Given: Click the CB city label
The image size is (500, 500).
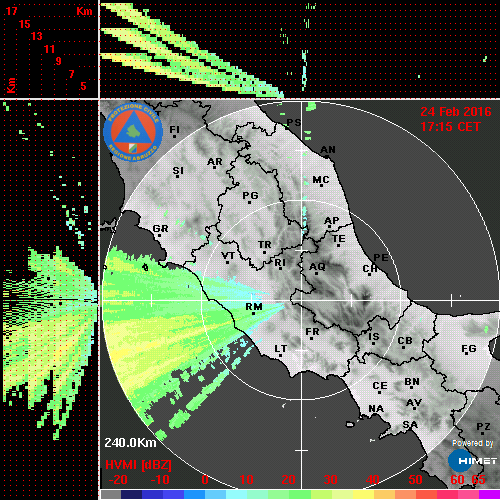Looking at the screenshot, I should pos(405,341).
